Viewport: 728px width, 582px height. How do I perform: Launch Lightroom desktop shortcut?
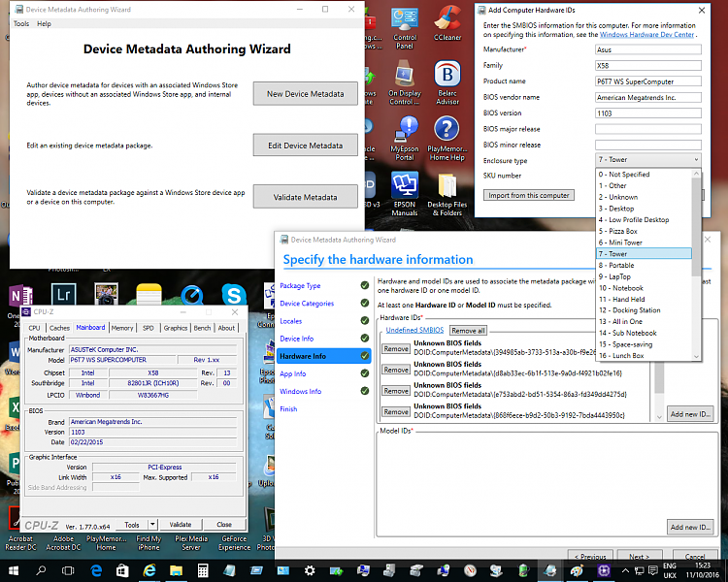(64, 295)
